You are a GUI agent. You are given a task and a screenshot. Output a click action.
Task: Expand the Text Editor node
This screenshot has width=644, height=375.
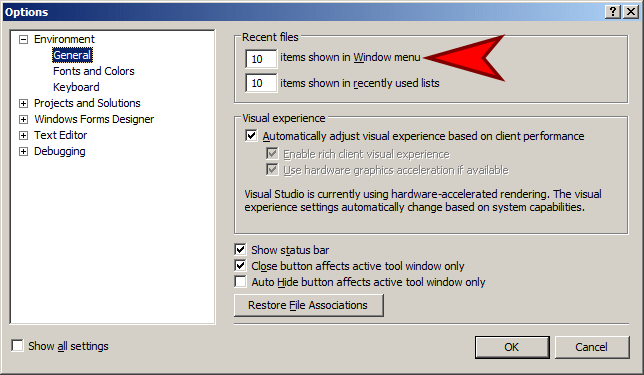(x=23, y=136)
